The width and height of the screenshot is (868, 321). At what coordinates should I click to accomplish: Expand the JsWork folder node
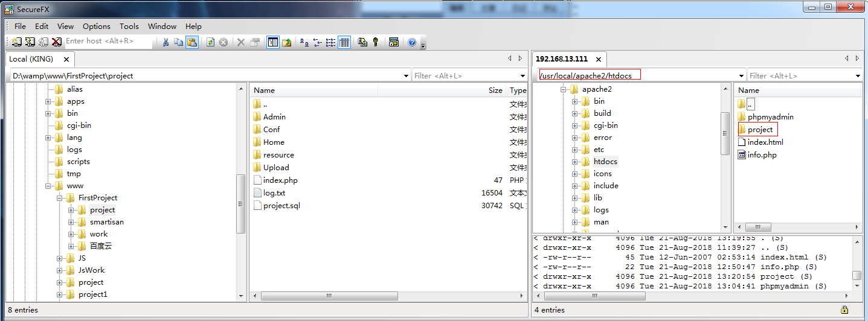pyautogui.click(x=60, y=270)
